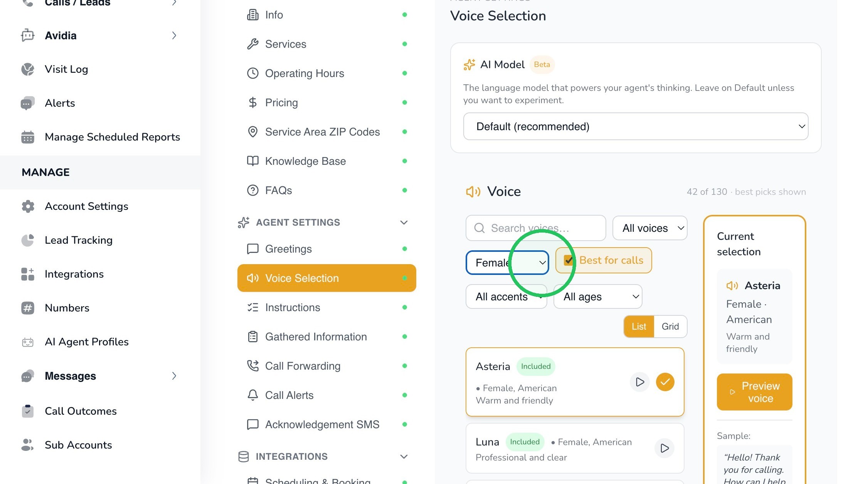The width and height of the screenshot is (868, 484).
Task: Expand the Messages submenu chevron
Action: (x=174, y=376)
